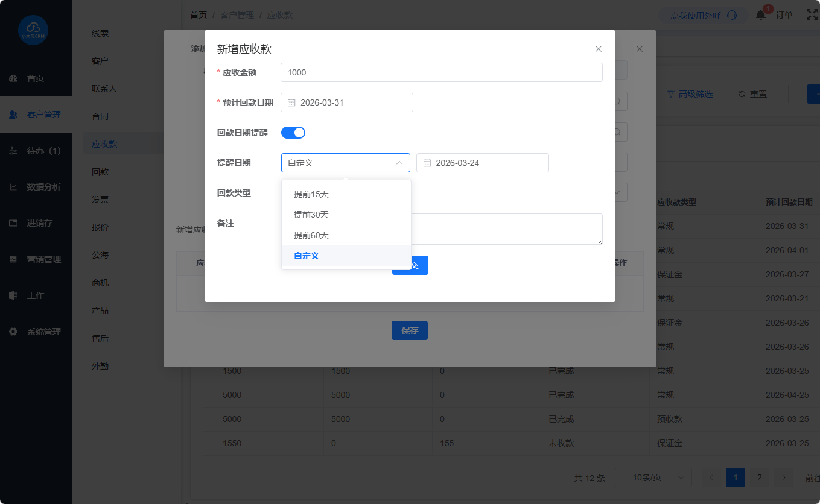Click the calendar icon in the reminder date field

pyautogui.click(x=427, y=163)
